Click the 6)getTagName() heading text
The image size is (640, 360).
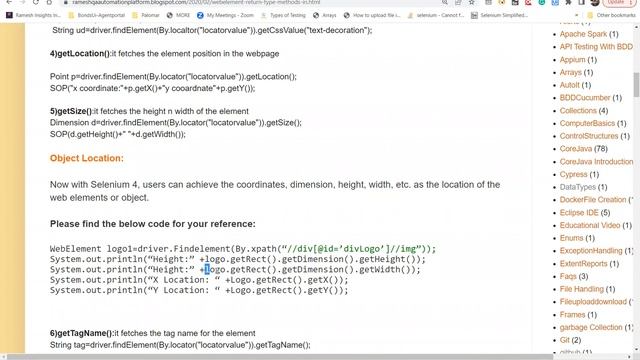point(82,333)
